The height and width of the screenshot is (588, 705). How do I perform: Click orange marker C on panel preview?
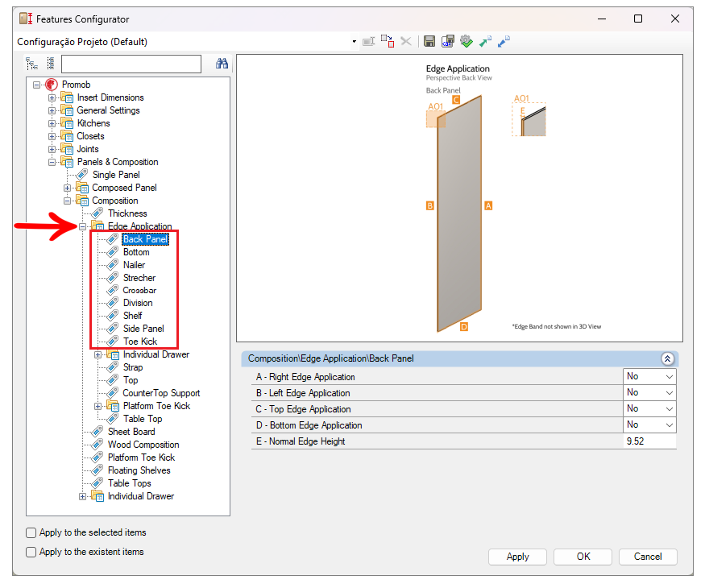[x=456, y=100]
